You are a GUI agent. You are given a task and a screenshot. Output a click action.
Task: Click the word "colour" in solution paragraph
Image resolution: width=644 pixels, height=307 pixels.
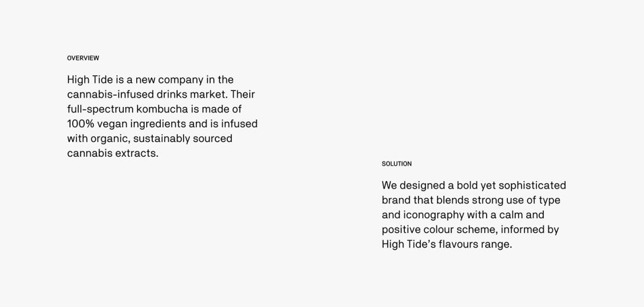click(x=438, y=230)
